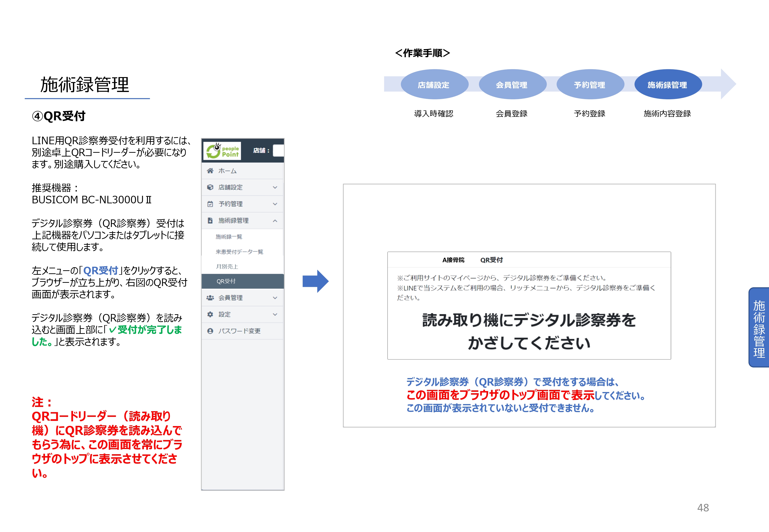This screenshot has width=769, height=532.
Task: Open 施術録一覧 submenu item
Action: (229, 237)
